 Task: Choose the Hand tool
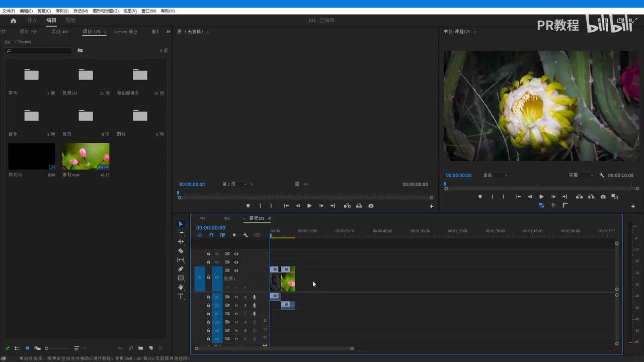coord(181,287)
